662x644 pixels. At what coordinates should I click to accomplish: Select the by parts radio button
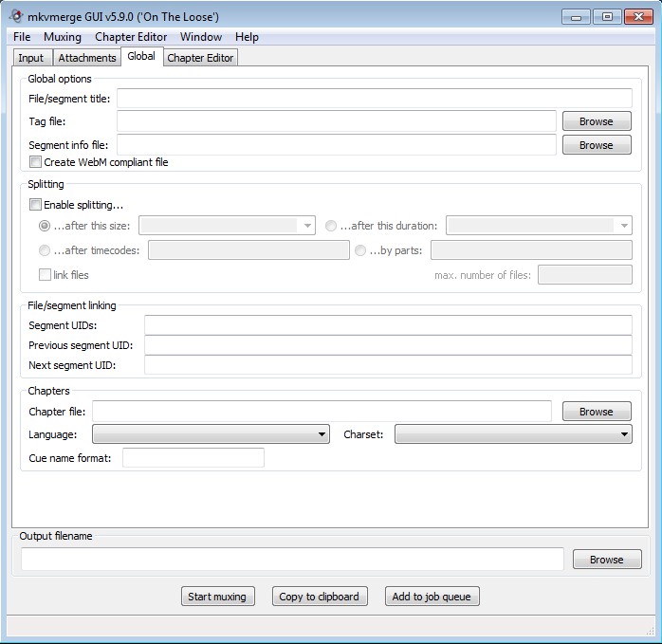360,250
